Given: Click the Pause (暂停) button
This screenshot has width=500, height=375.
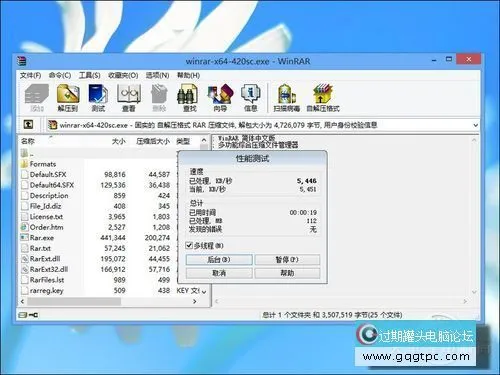Looking at the screenshot, I should (287, 260).
